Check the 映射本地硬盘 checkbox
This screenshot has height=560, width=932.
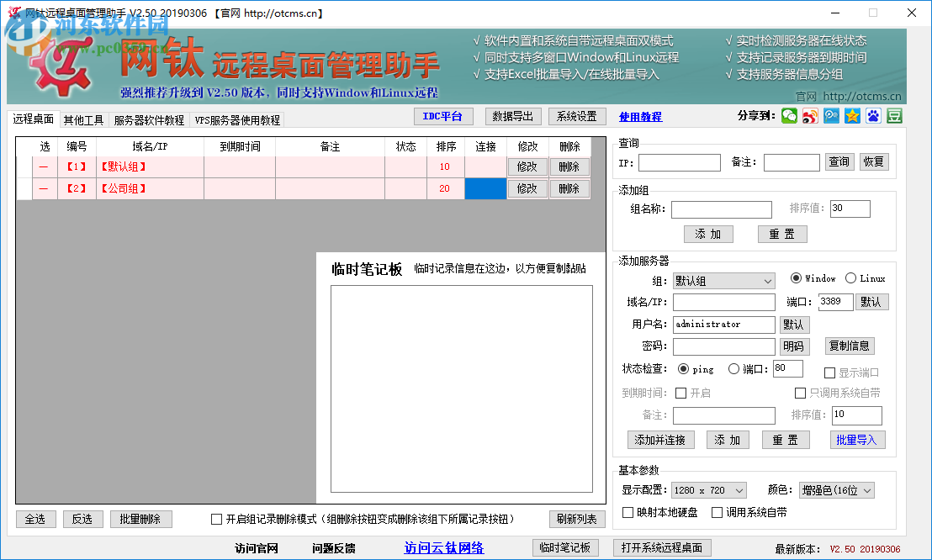[628, 512]
